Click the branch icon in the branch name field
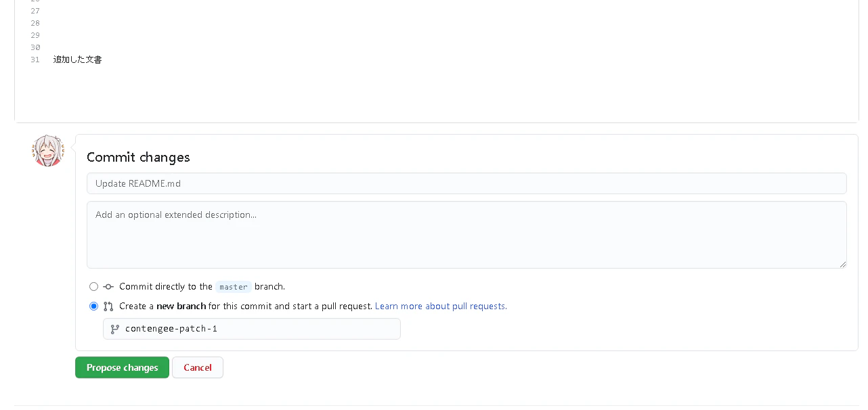 tap(115, 329)
